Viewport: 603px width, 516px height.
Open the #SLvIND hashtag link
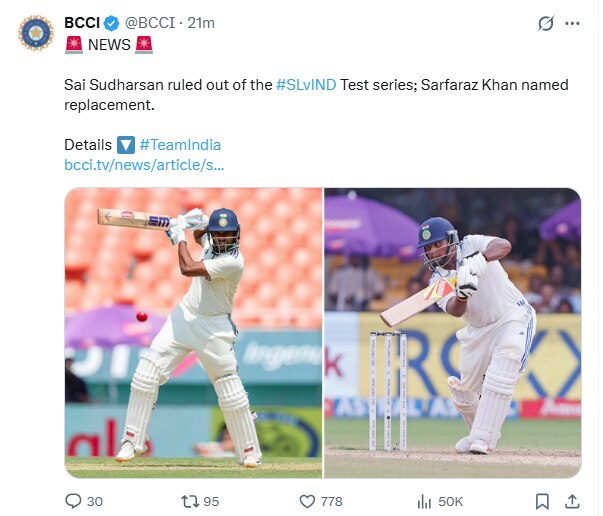pyautogui.click(x=306, y=85)
